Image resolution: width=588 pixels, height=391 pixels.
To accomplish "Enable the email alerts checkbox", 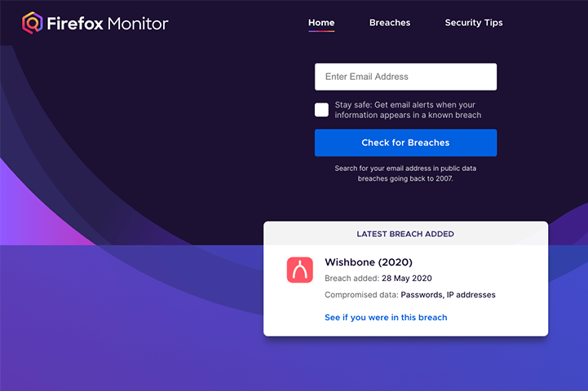I will pyautogui.click(x=321, y=110).
